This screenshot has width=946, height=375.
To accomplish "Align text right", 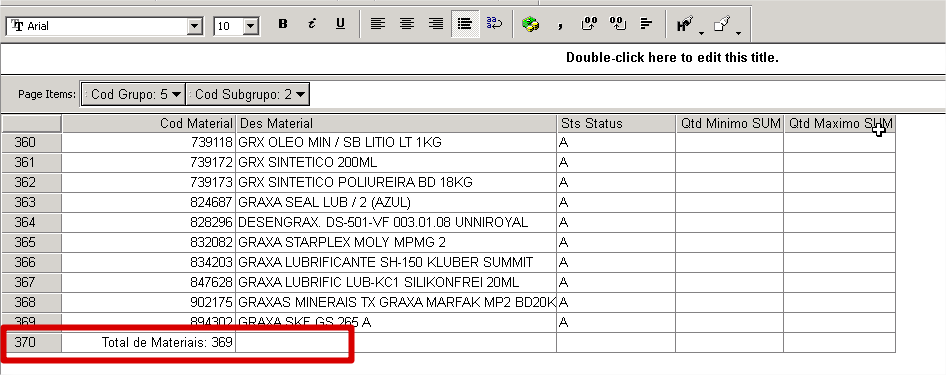I will (436, 24).
